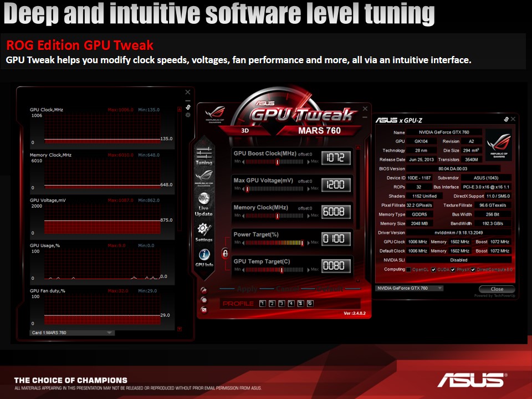The height and width of the screenshot is (399, 532).
Task: Open Live Update from the sidebar
Action: pyautogui.click(x=203, y=204)
